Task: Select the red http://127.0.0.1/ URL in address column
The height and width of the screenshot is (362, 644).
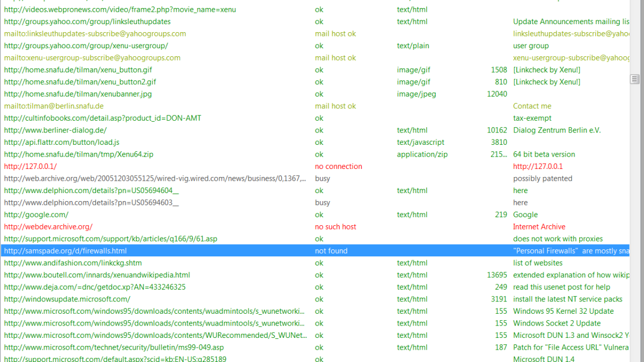Action: [x=30, y=166]
